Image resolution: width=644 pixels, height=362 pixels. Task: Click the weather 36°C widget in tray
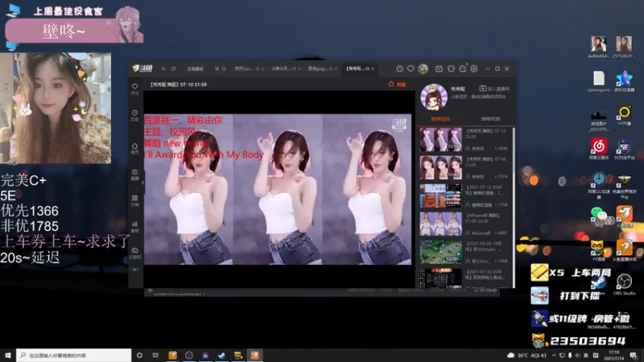[x=527, y=355]
